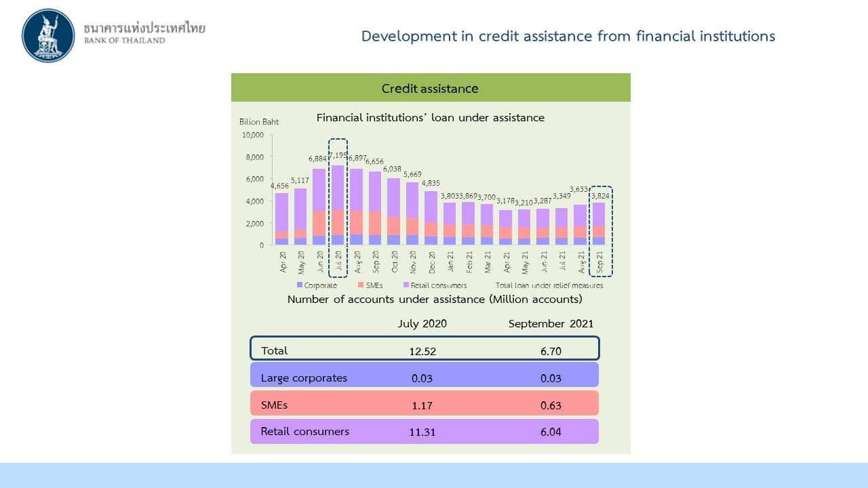Click the Total value '12.52'
The image size is (868, 488).
422,351
